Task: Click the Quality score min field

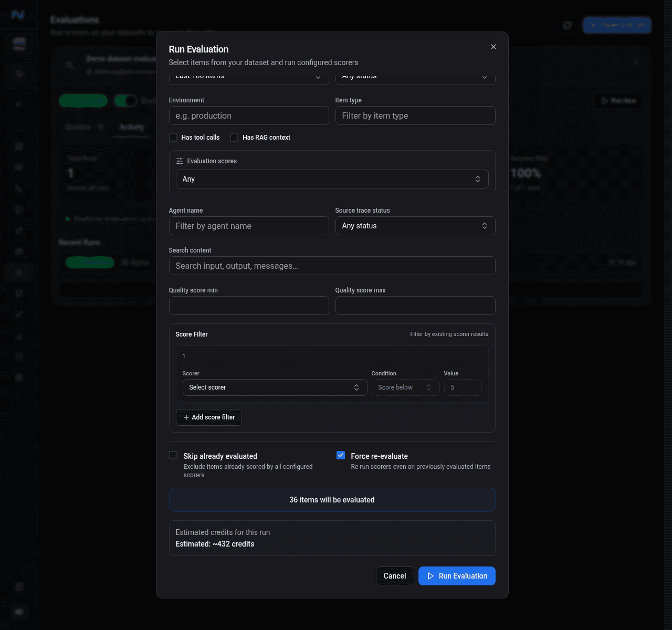Action: (x=249, y=306)
